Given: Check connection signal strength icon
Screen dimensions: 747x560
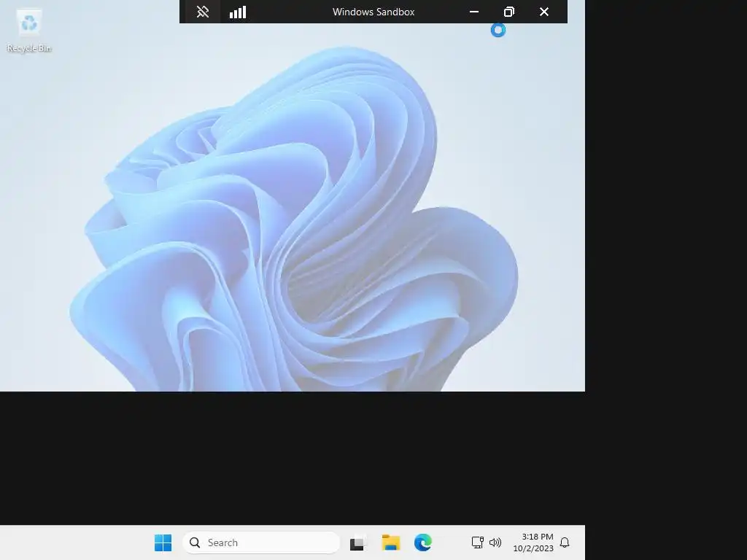Looking at the screenshot, I should click(238, 12).
